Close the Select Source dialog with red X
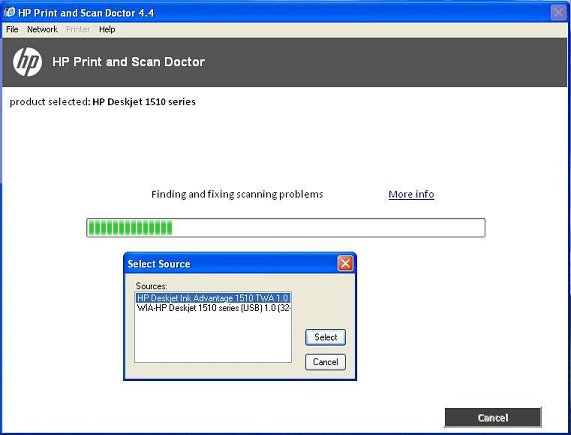Screen dimensions: 571x435 345,263
